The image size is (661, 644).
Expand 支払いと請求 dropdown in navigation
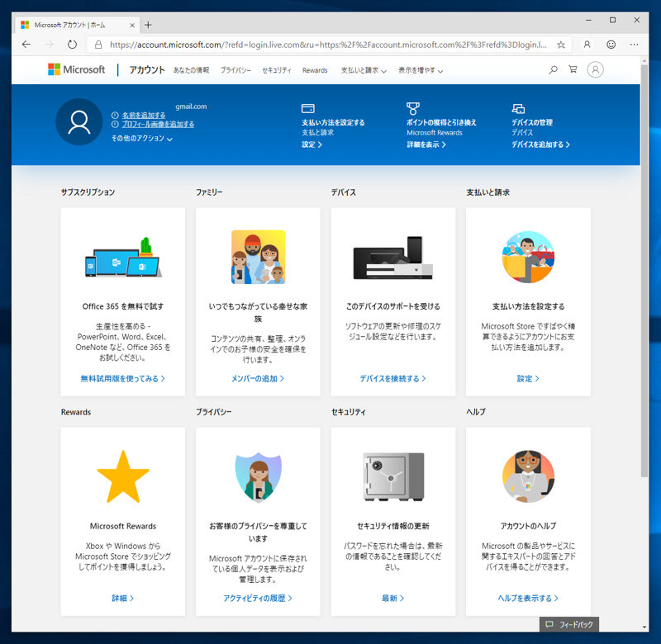364,70
